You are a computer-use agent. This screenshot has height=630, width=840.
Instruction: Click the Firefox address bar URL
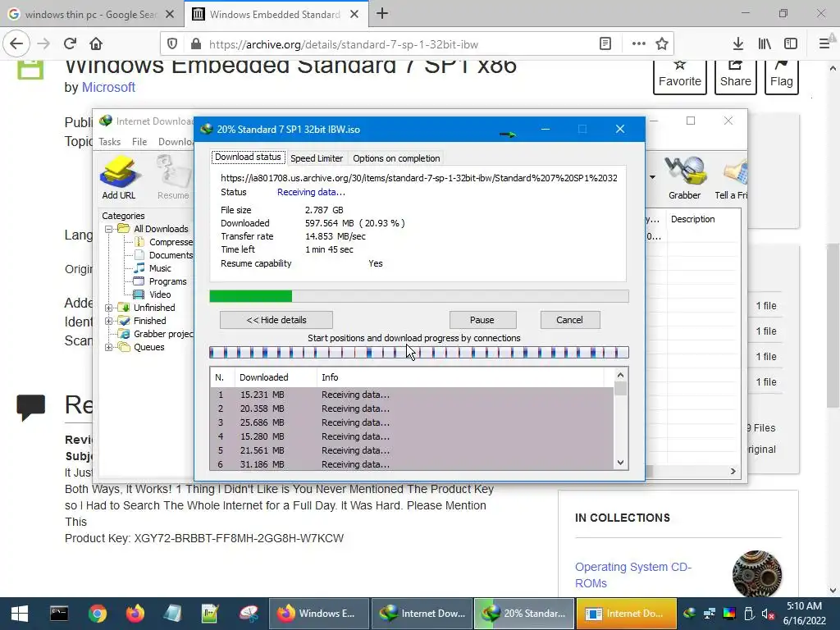344,44
